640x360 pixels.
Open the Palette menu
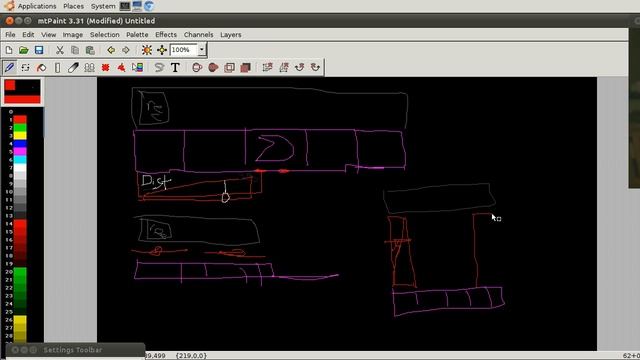click(x=137, y=35)
